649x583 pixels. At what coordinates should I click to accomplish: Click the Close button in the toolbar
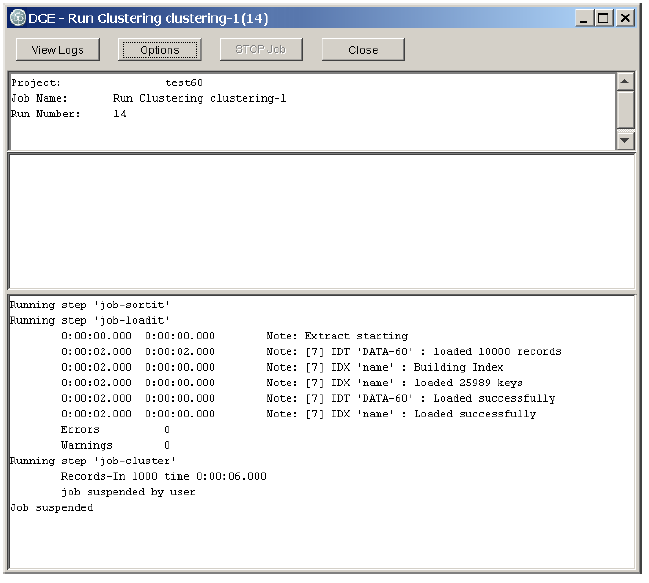[363, 50]
